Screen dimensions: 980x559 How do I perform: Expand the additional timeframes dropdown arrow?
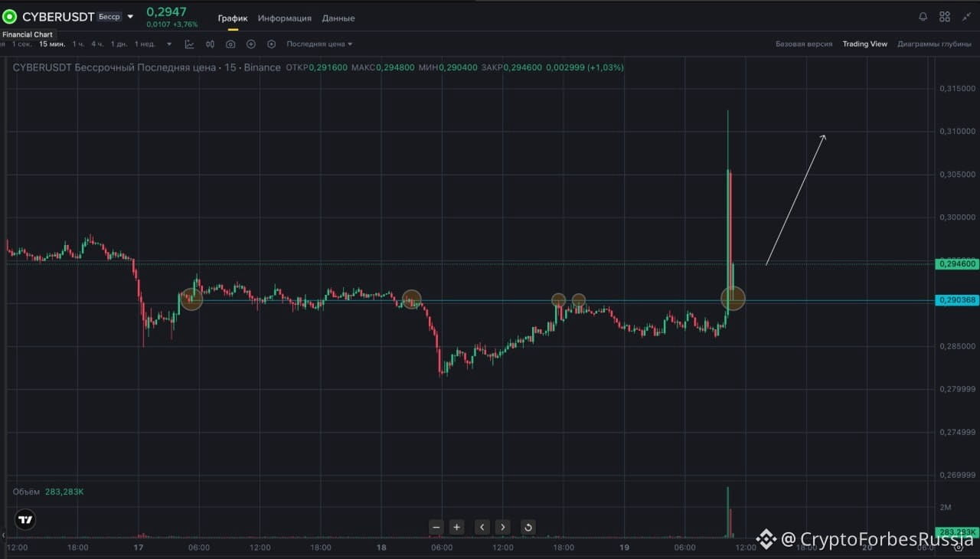click(x=169, y=44)
